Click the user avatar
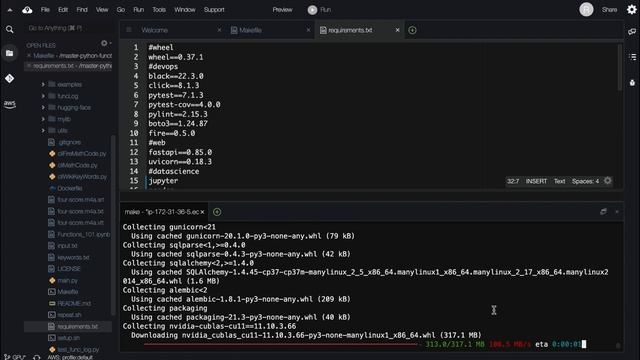 click(587, 10)
